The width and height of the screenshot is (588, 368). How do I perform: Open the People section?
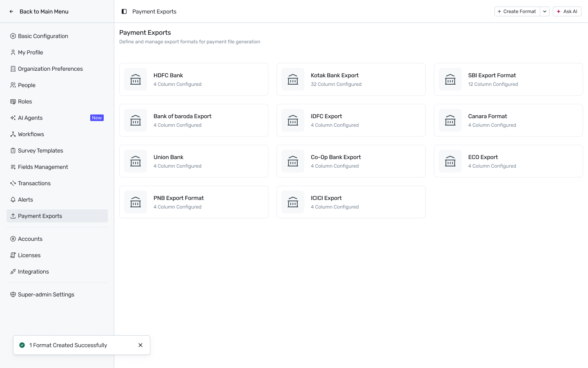(57, 85)
